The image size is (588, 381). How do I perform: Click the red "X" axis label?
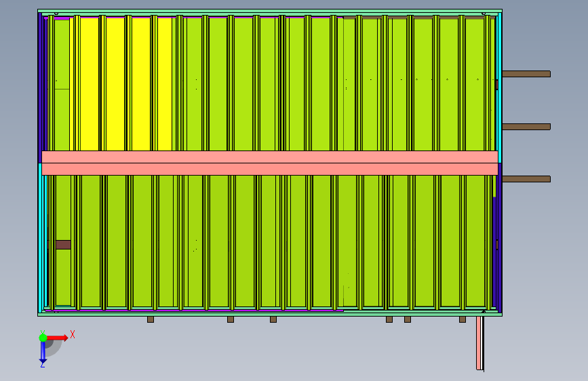73,334
